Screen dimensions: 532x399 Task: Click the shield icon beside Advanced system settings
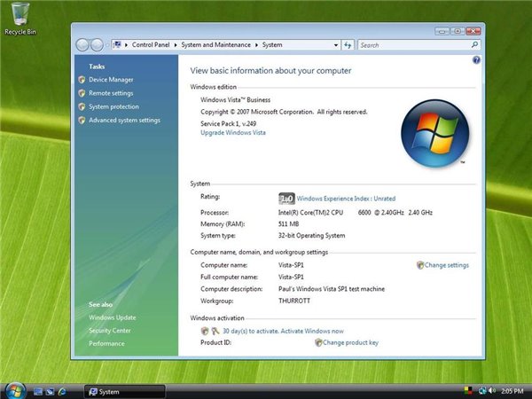pos(82,120)
